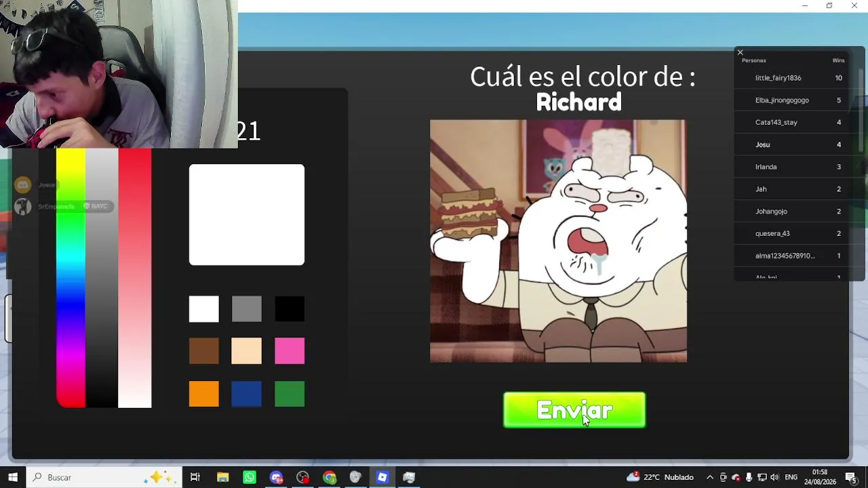
Task: Select the green color swatch
Action: click(290, 394)
